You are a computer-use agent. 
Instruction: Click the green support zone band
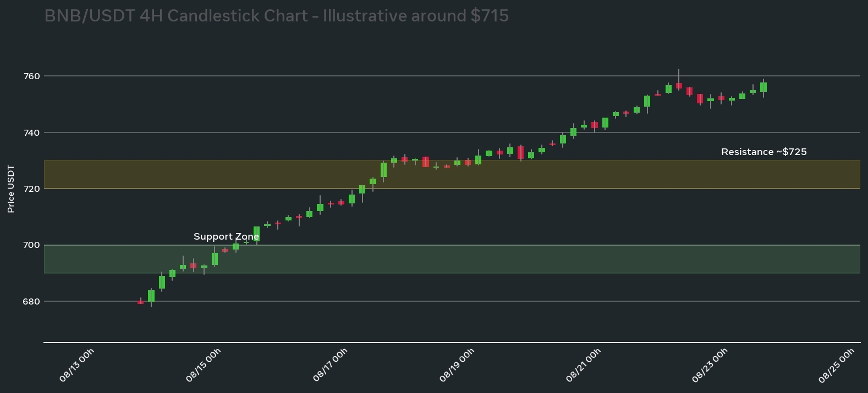(452, 259)
